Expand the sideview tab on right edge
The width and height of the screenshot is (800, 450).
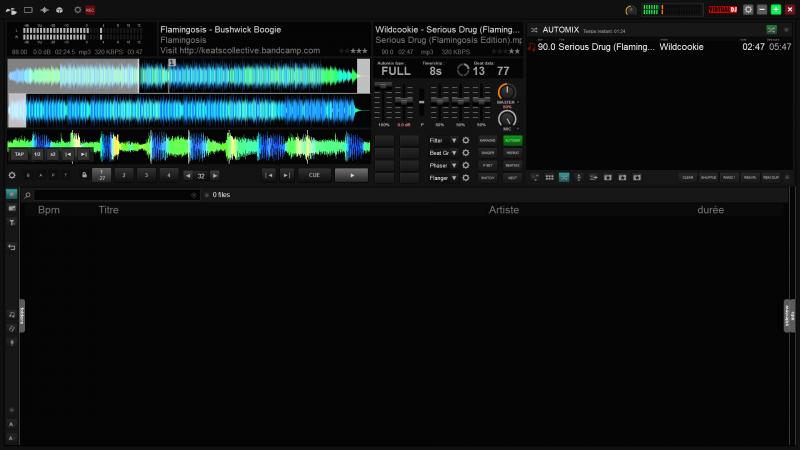point(787,316)
